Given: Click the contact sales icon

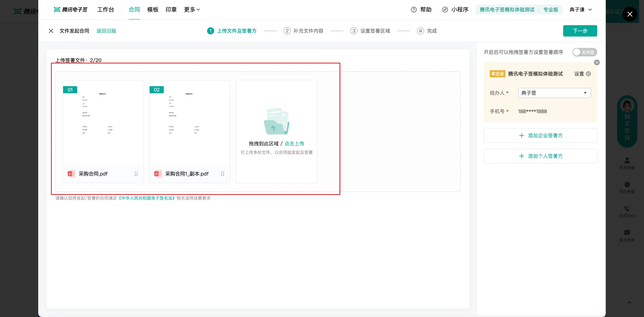Looking at the screenshot, I should [627, 160].
